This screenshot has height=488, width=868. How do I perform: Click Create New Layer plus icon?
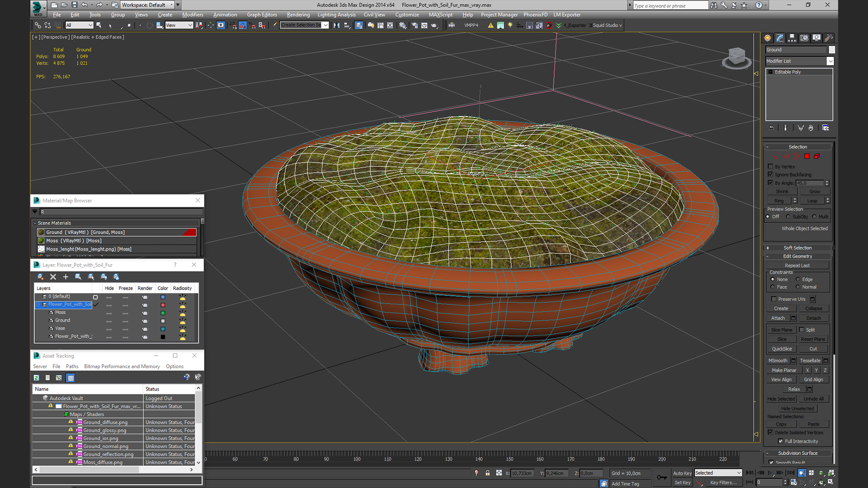66,277
